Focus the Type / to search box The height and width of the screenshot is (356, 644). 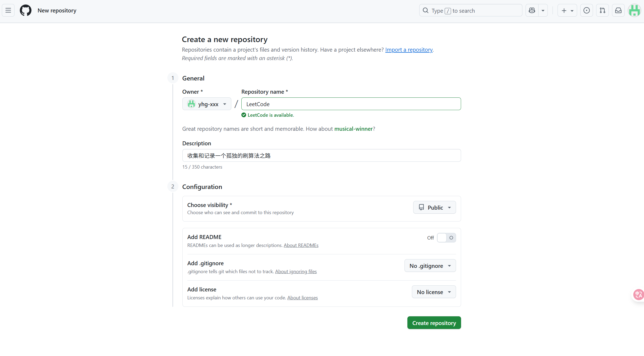[x=471, y=11]
